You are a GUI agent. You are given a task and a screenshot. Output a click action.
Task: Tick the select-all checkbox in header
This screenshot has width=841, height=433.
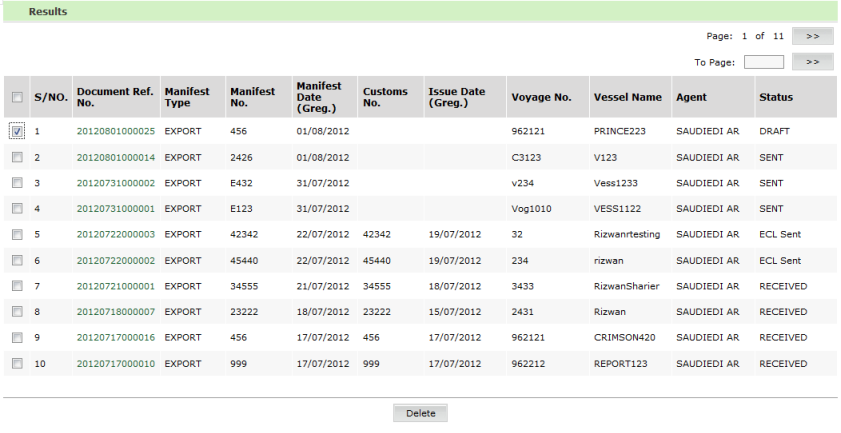point(16,98)
